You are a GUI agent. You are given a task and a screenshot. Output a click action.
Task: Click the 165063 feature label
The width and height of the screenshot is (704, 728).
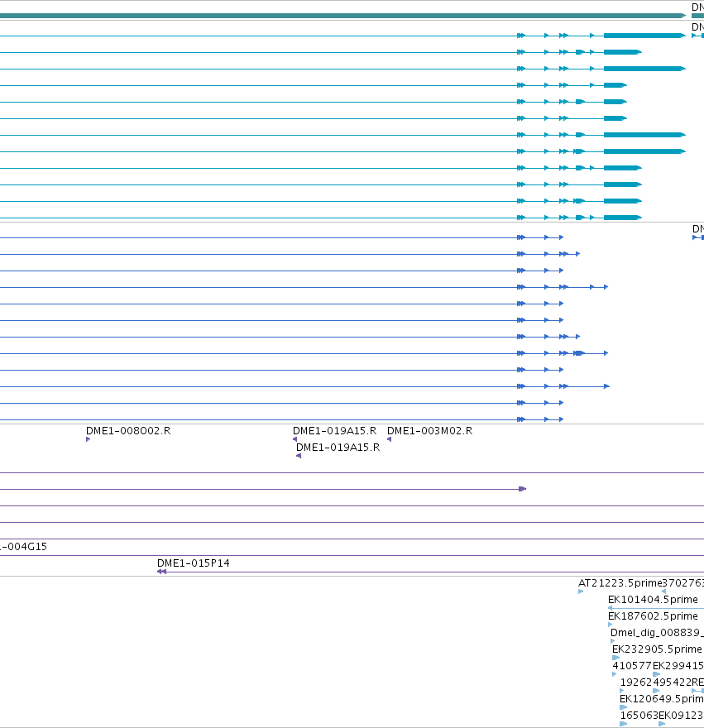coord(639,716)
